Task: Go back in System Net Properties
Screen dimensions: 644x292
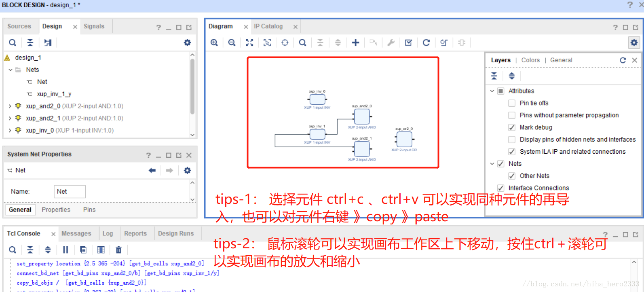Action: point(152,171)
